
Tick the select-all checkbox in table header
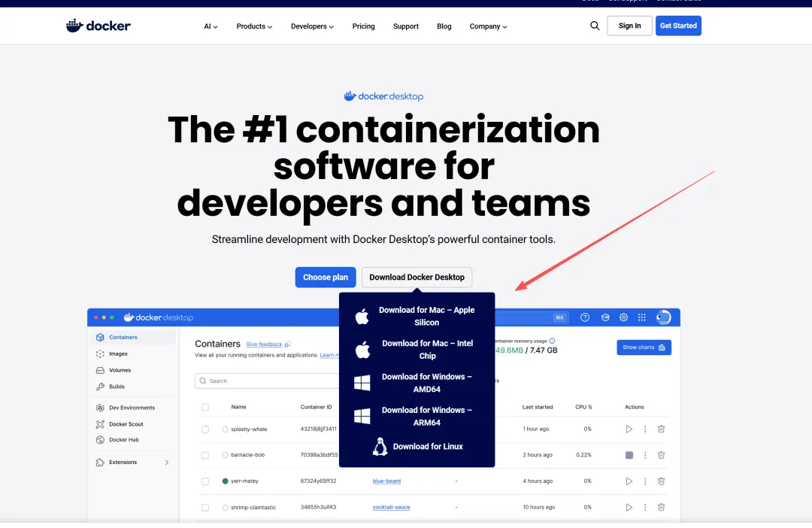coord(205,407)
